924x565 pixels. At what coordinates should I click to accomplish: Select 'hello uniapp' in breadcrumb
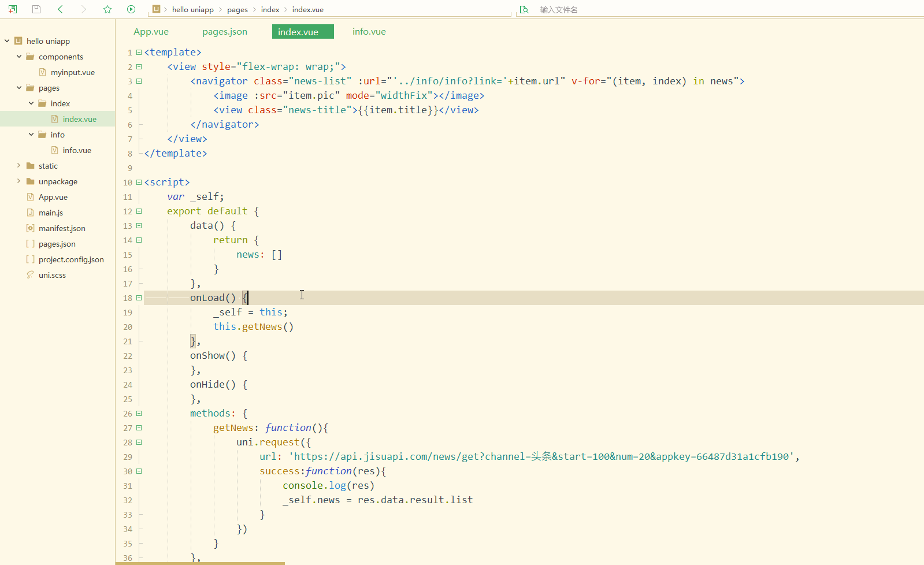tap(193, 10)
